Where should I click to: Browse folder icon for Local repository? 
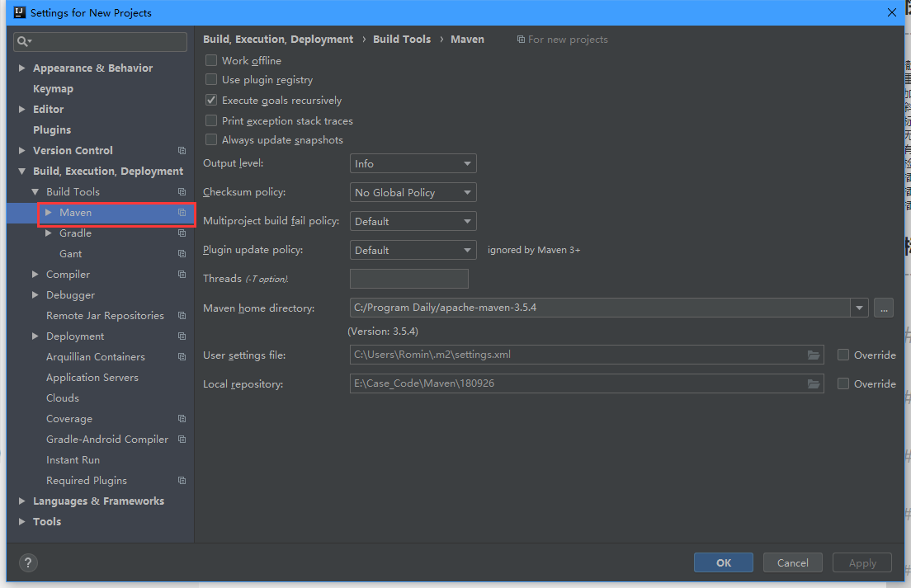coord(814,383)
